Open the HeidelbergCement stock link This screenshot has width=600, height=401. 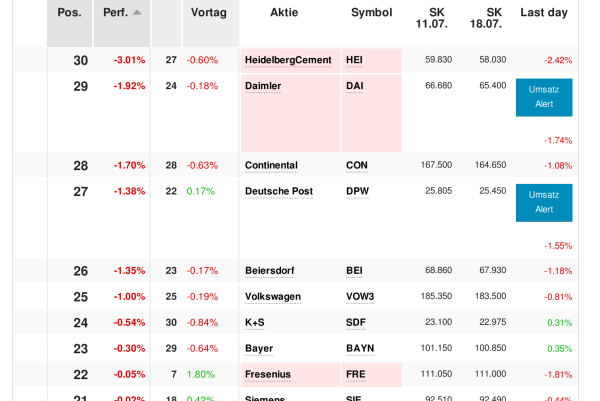click(x=287, y=60)
